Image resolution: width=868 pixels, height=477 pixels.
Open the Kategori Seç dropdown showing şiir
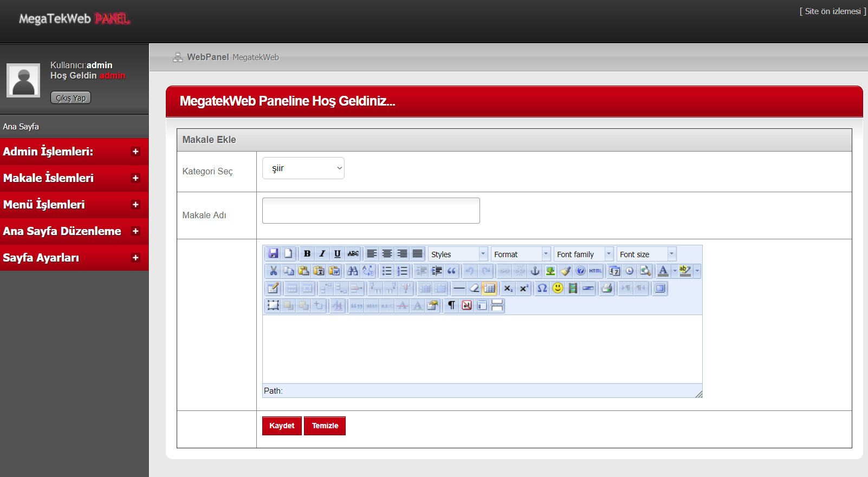coord(303,168)
